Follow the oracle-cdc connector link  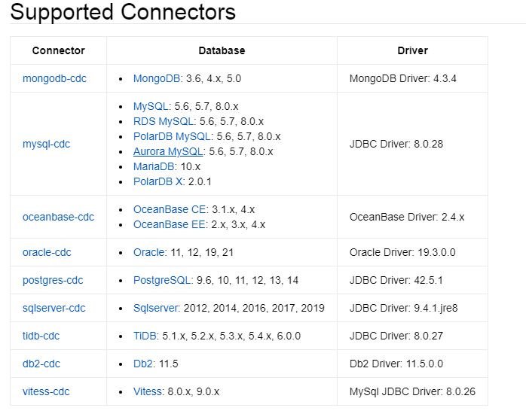[47, 252]
